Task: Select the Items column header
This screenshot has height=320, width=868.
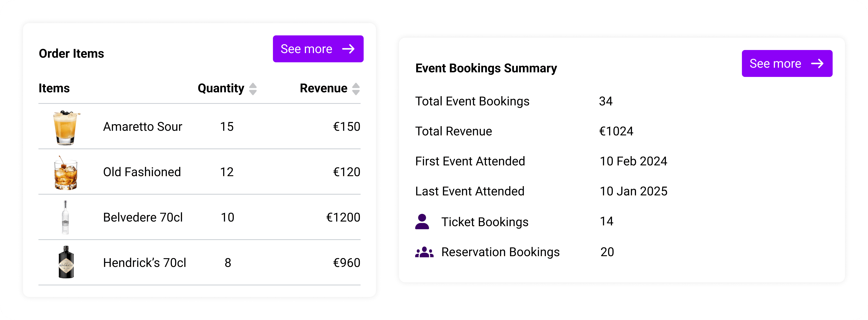Action: coord(54,88)
